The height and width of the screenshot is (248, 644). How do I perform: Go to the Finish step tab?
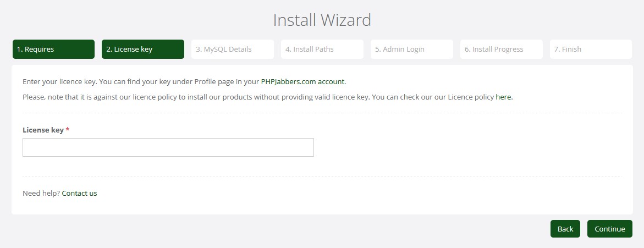[x=591, y=49]
